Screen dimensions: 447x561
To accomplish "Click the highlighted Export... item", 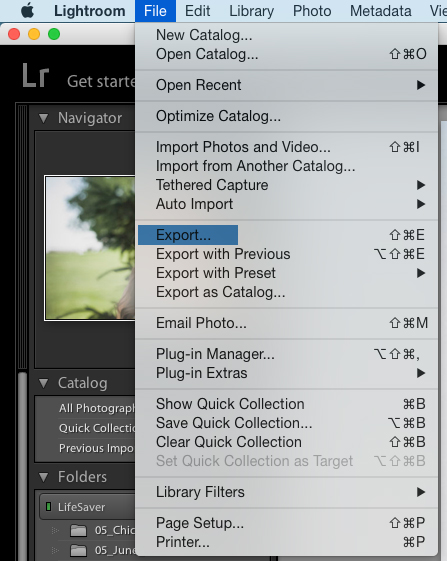I will point(286,235).
